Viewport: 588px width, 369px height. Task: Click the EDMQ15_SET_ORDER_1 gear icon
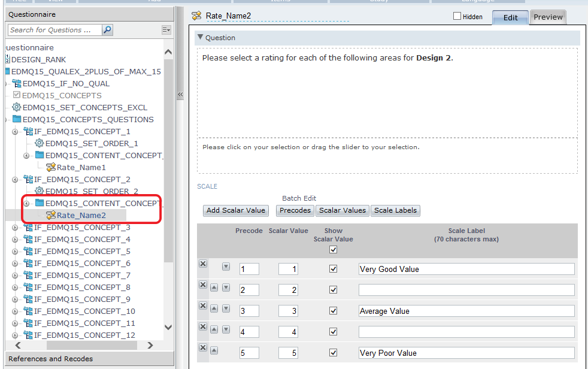(x=40, y=143)
